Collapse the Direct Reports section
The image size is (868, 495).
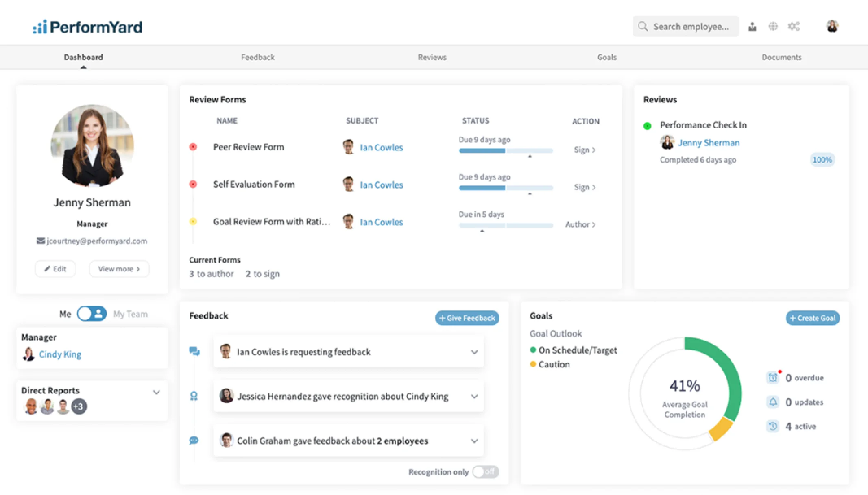tap(157, 392)
